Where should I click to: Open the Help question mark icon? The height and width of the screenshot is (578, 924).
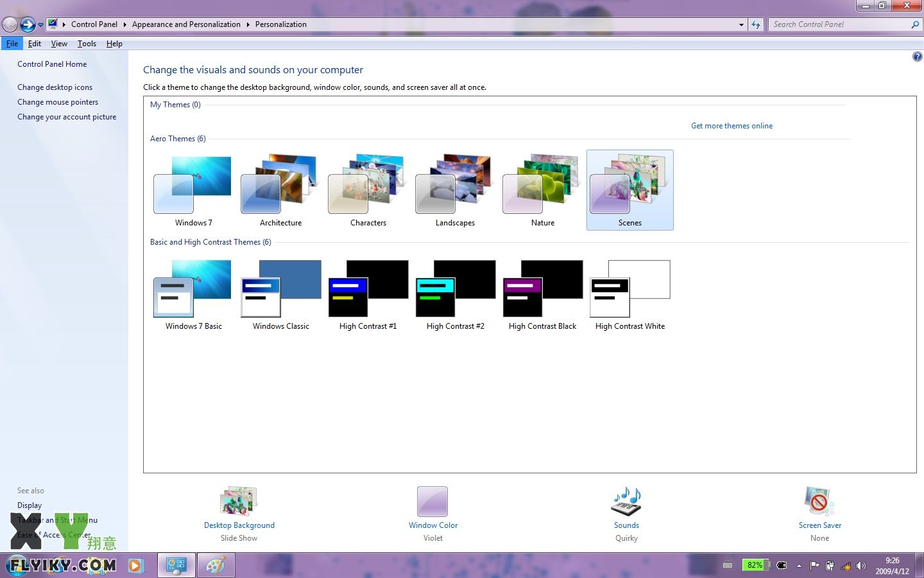coord(917,57)
